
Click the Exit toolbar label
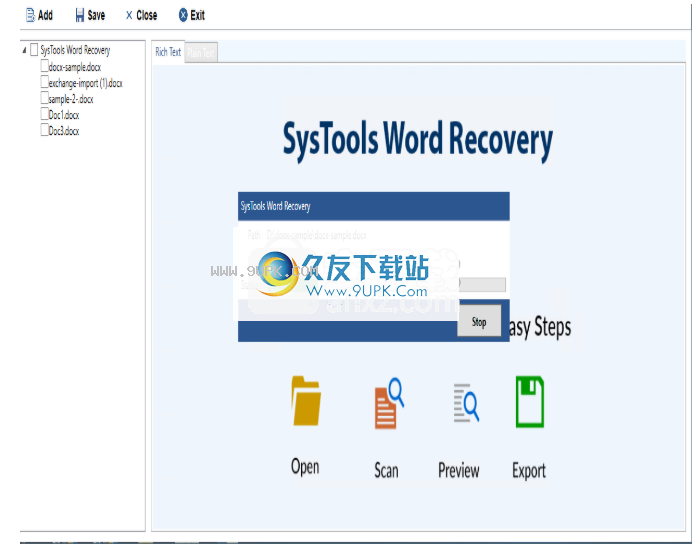(198, 15)
